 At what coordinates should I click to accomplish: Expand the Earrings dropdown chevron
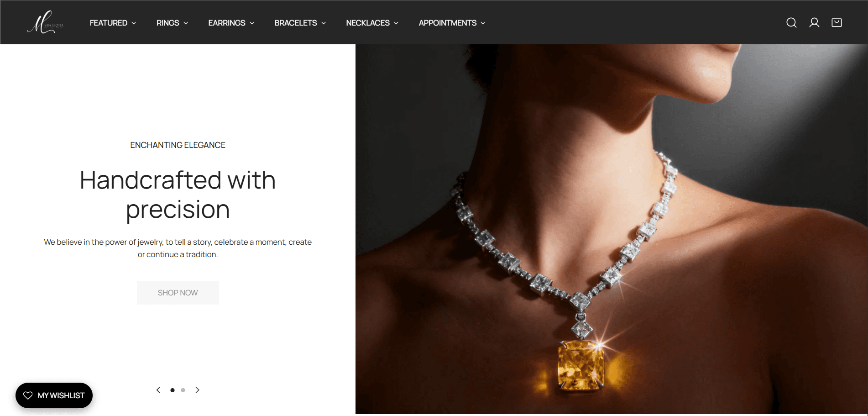[x=252, y=23]
